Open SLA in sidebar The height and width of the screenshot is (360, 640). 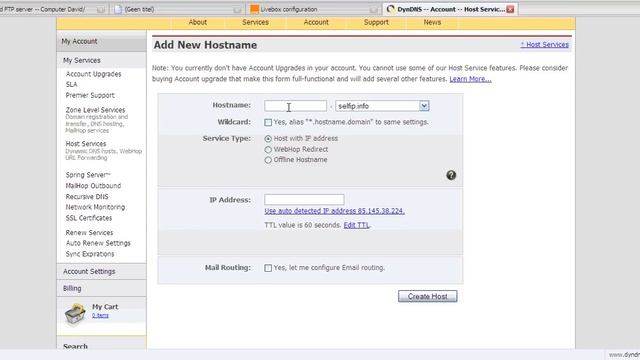click(71, 84)
